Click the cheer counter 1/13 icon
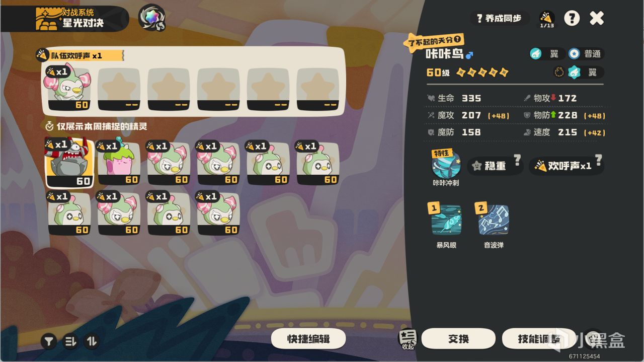The width and height of the screenshot is (644, 362). (547, 19)
